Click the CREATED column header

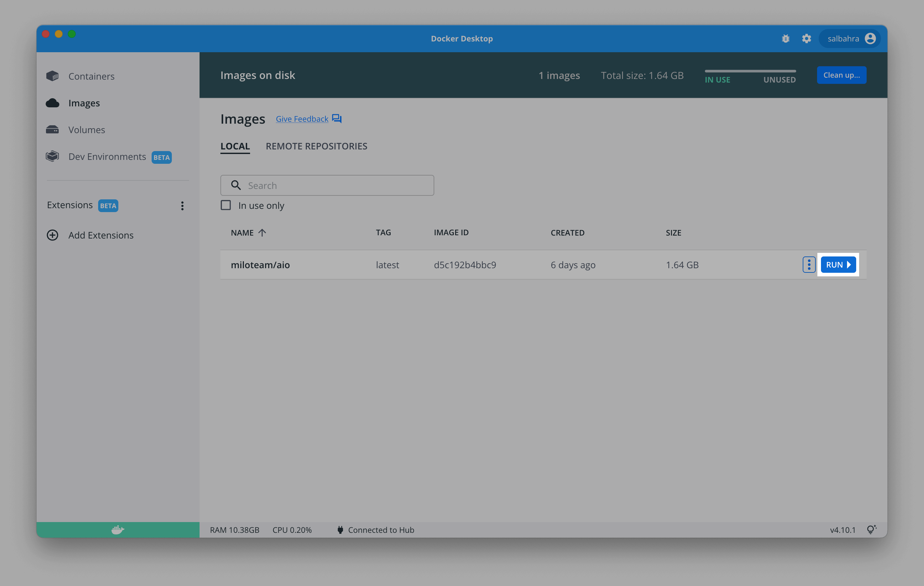tap(568, 233)
